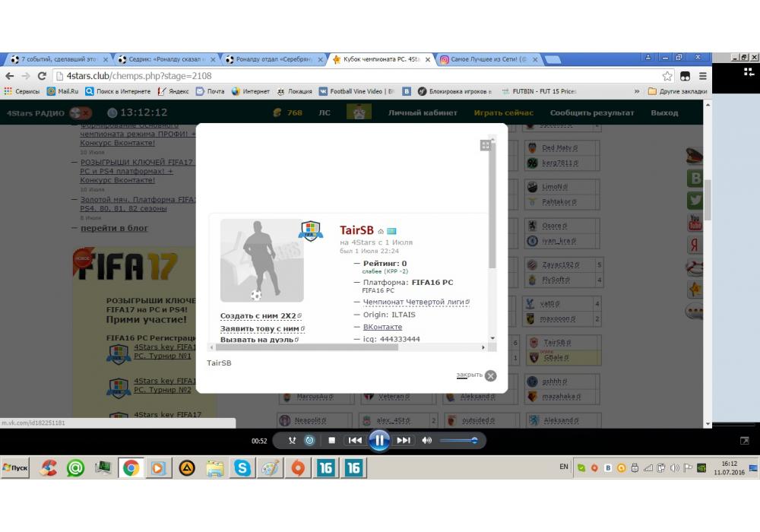This screenshot has height=532, width=760.
Task: Open ЛС private messages
Action: [x=325, y=113]
